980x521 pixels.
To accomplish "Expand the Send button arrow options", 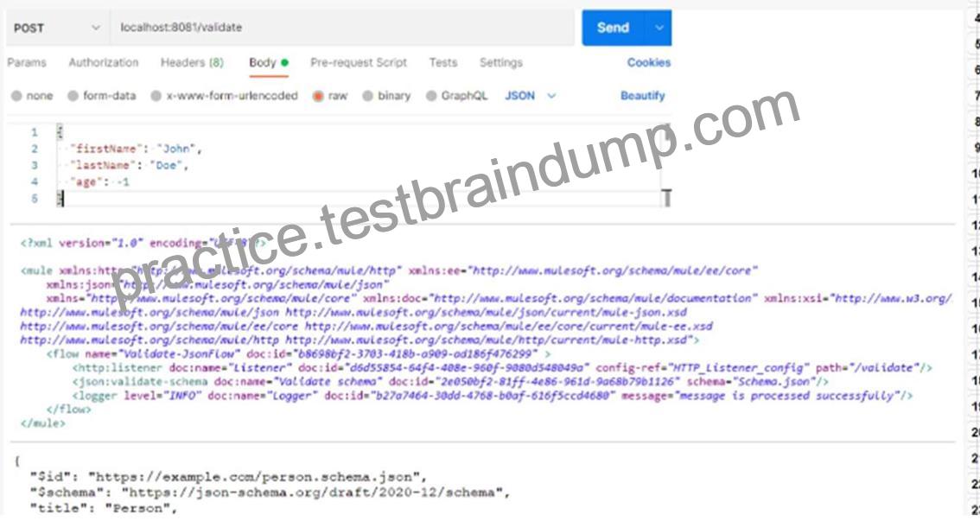I will tap(659, 29).
